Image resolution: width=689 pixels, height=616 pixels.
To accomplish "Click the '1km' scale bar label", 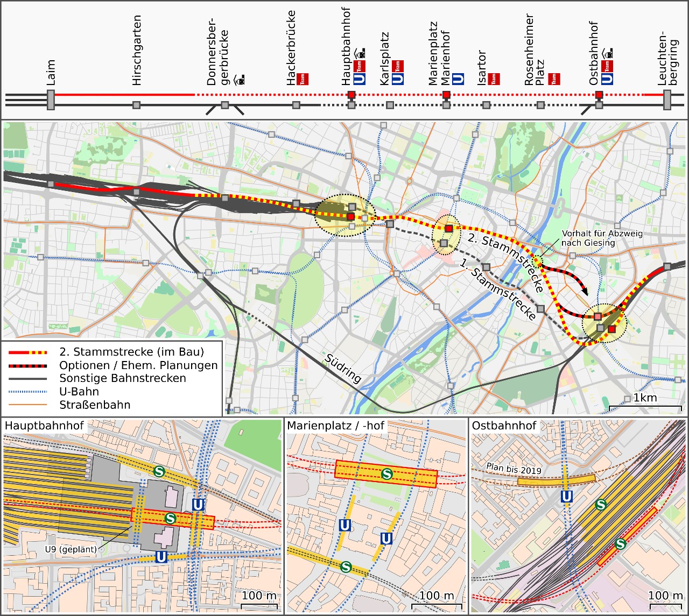I will point(645,398).
